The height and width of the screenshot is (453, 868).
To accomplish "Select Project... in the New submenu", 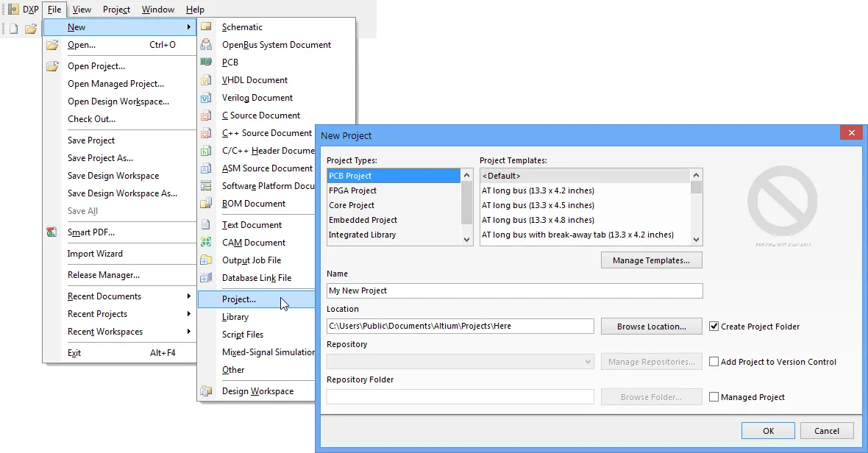I will 256,299.
